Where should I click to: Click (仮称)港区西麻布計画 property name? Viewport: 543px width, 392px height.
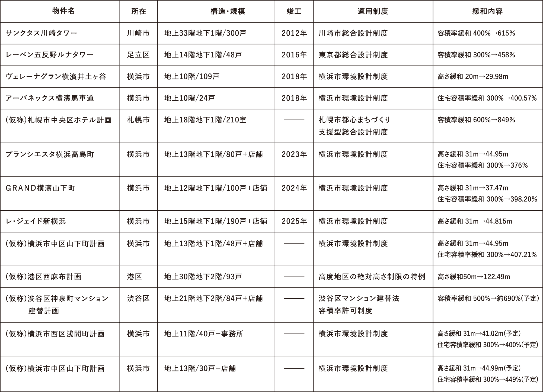coord(43,277)
